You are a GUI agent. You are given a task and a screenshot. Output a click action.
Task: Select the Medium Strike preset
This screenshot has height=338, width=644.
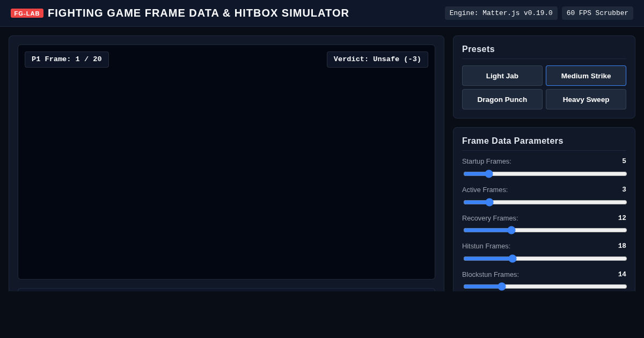tap(586, 76)
